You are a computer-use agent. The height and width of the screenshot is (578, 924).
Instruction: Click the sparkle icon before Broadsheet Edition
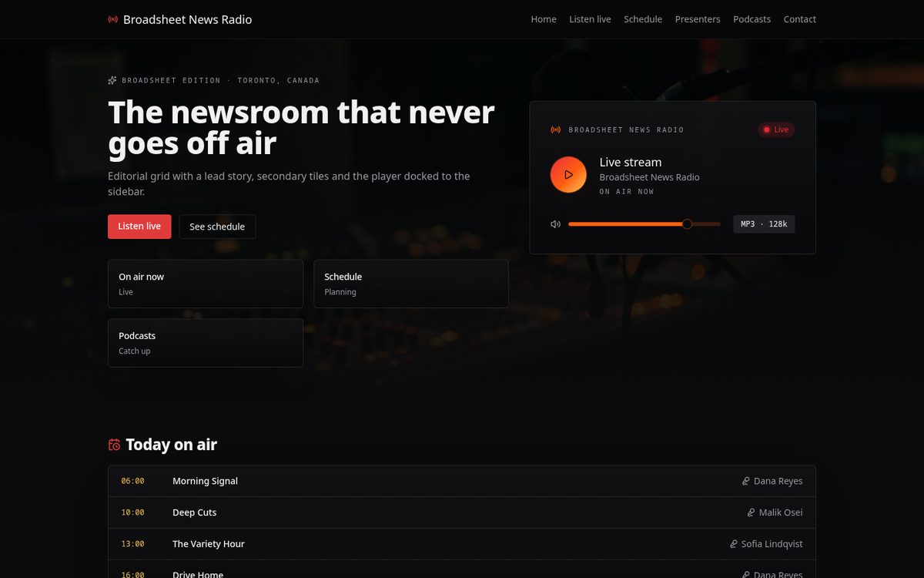tap(112, 80)
